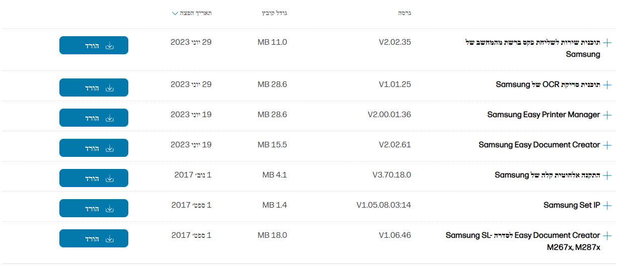This screenshot has width=644, height=267.
Task: Expand the Samsung network PC fax utility row
Action: 607,43
